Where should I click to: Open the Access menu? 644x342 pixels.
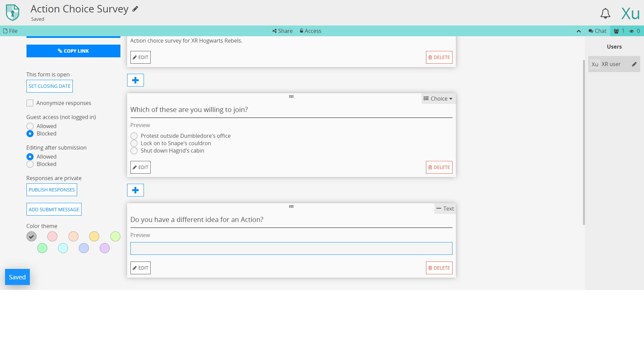[310, 31]
